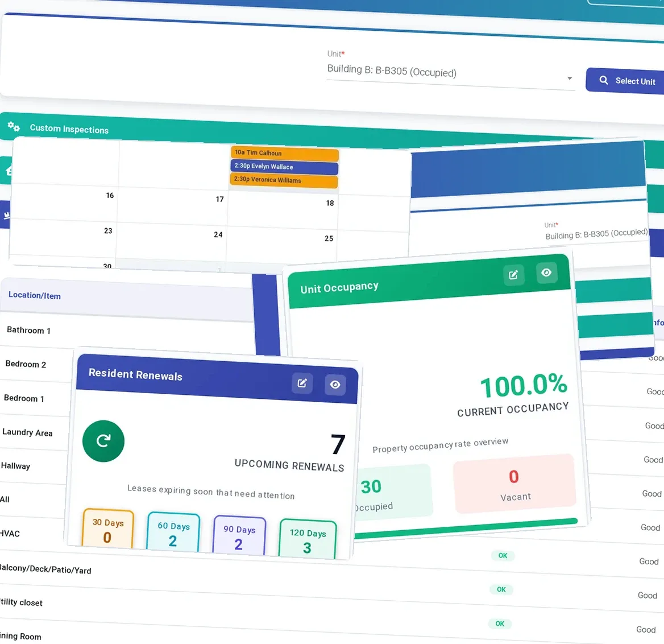Click the 100.0% current occupancy value
The height and width of the screenshot is (644, 664).
[524, 385]
